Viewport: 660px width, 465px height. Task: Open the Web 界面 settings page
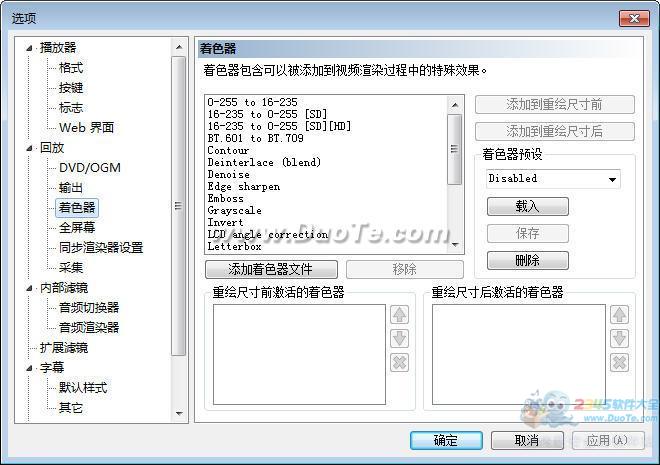86,127
